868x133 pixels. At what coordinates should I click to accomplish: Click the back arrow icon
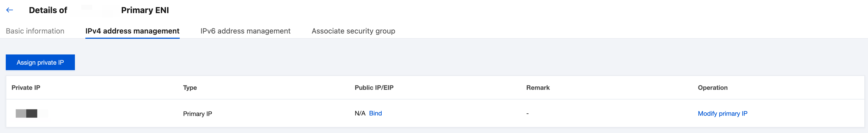coord(9,10)
